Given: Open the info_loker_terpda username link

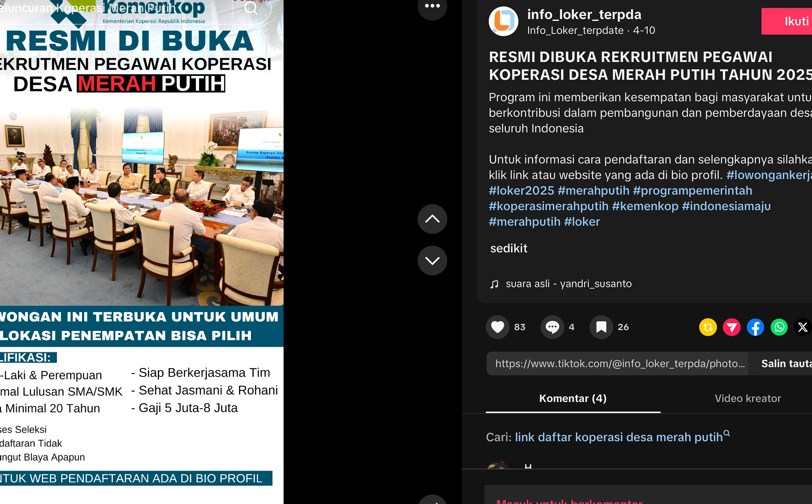Looking at the screenshot, I should [584, 14].
